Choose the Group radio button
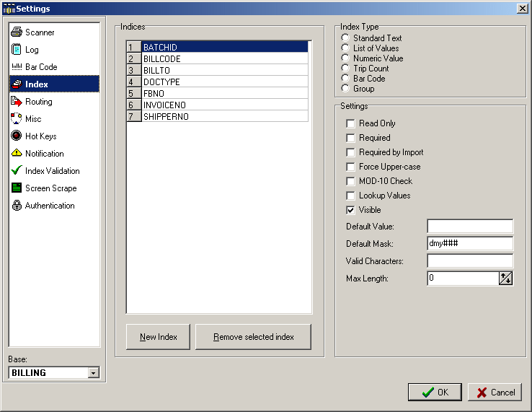The width and height of the screenshot is (532, 412). click(x=345, y=88)
